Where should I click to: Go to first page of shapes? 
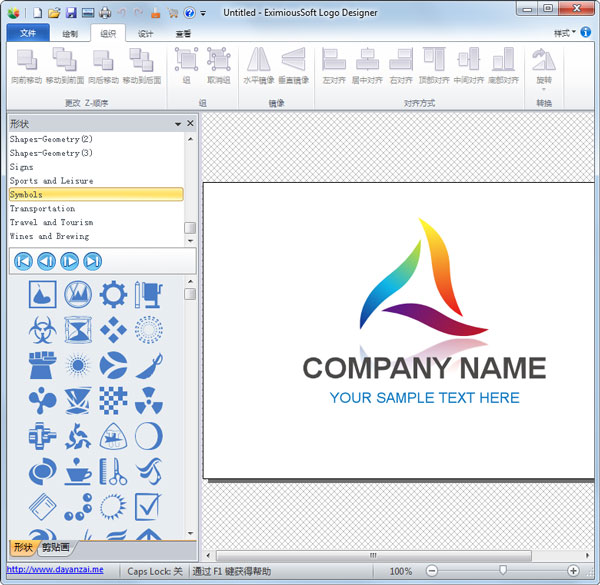(x=23, y=261)
